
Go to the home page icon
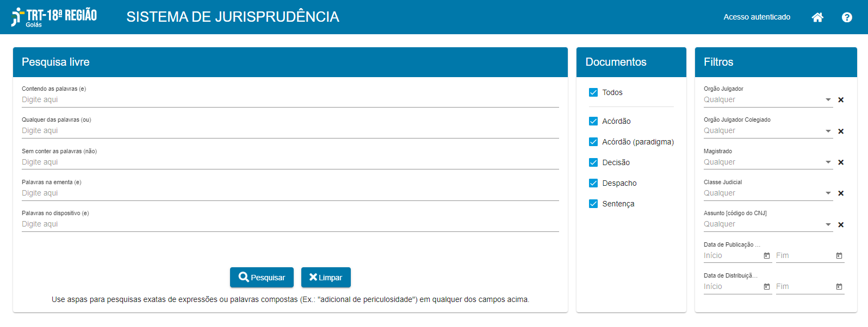[x=817, y=17]
